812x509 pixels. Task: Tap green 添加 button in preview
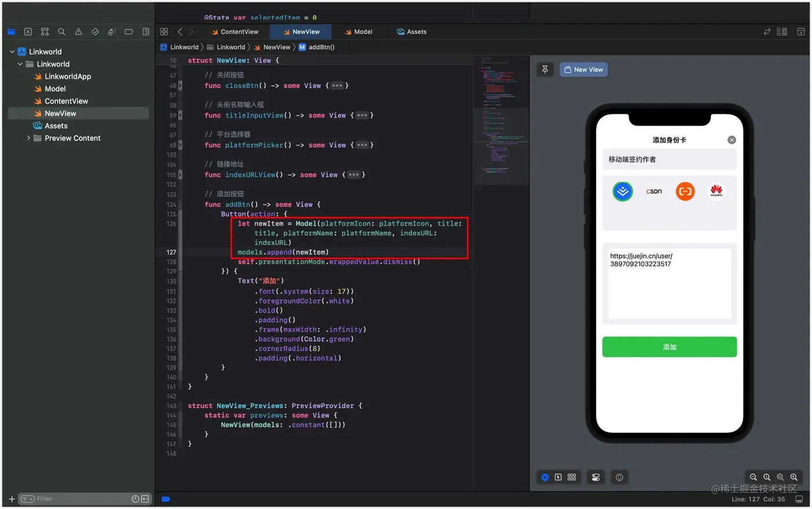point(669,347)
